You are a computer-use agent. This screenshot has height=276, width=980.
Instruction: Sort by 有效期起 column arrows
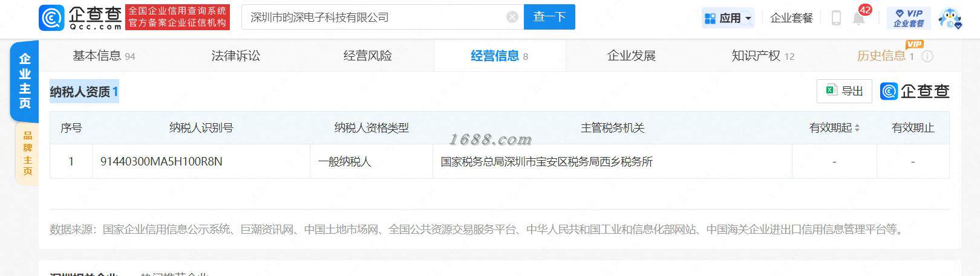pyautogui.click(x=857, y=128)
